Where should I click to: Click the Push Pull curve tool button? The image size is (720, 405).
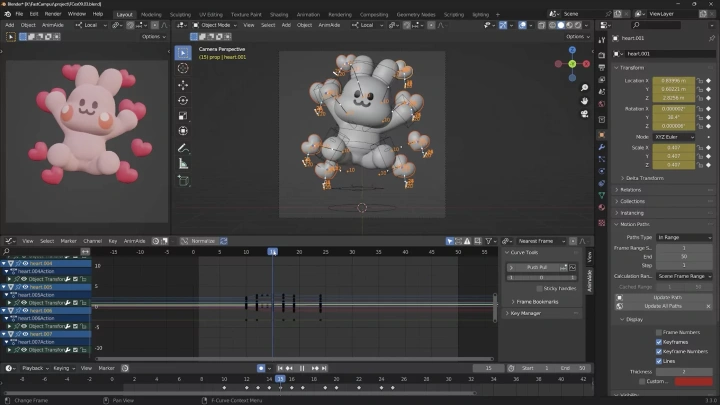click(537, 267)
